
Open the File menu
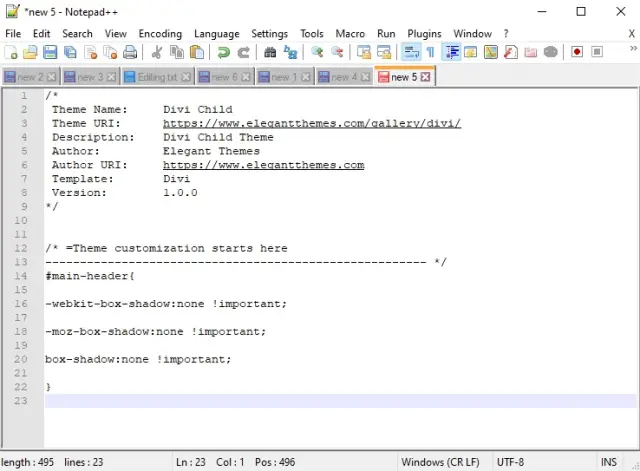13,33
